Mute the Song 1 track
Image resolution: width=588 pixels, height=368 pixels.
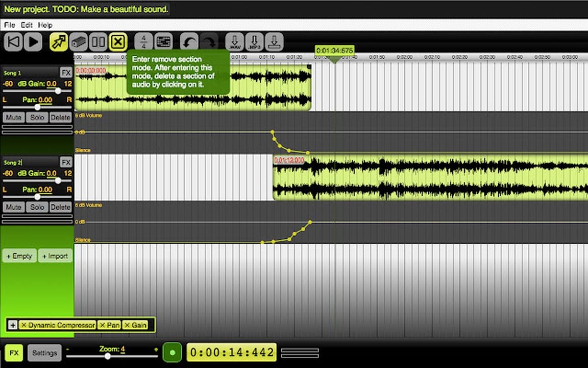click(x=13, y=118)
